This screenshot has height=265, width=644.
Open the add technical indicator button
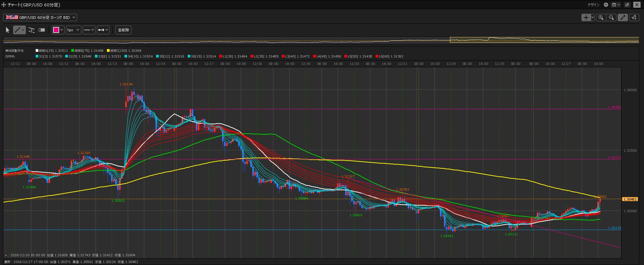point(634,17)
